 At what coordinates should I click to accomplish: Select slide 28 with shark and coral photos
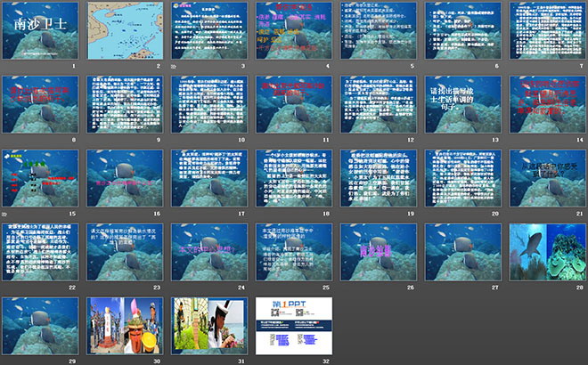pos(546,252)
